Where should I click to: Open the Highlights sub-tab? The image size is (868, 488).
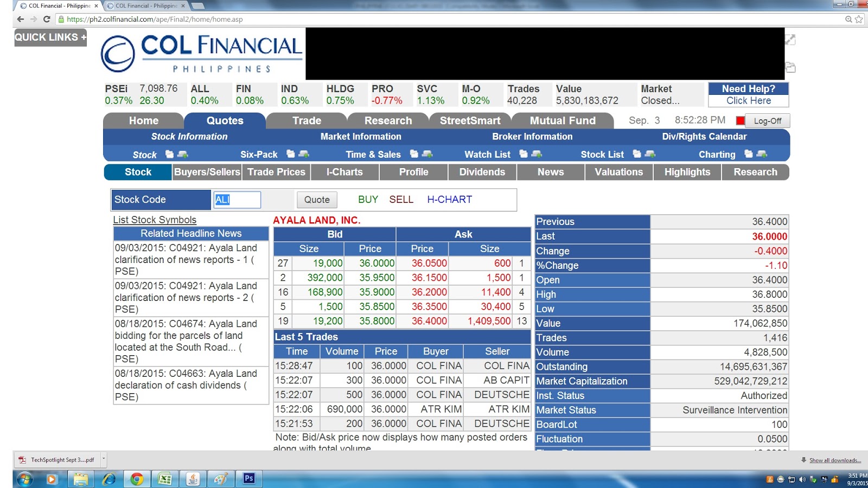(x=687, y=172)
